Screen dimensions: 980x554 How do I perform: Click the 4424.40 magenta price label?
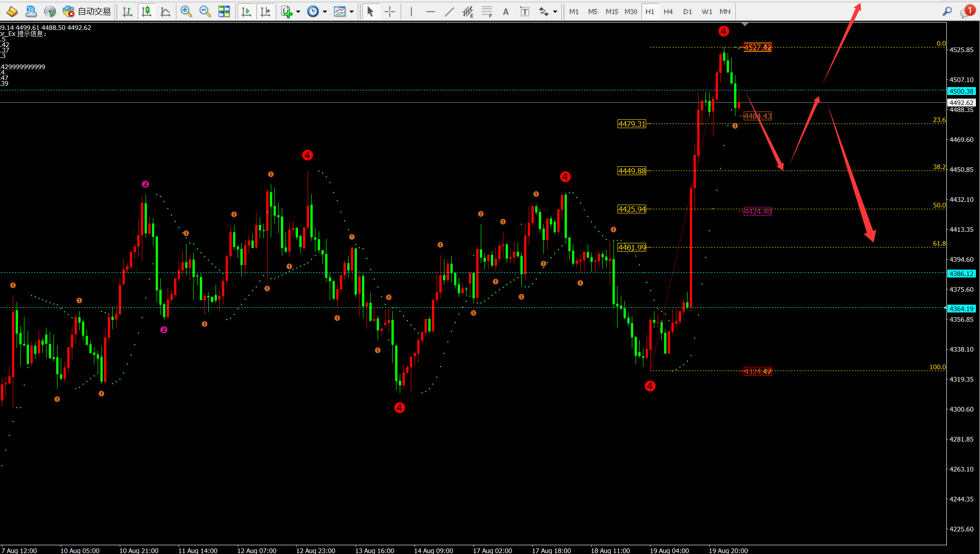coord(758,212)
